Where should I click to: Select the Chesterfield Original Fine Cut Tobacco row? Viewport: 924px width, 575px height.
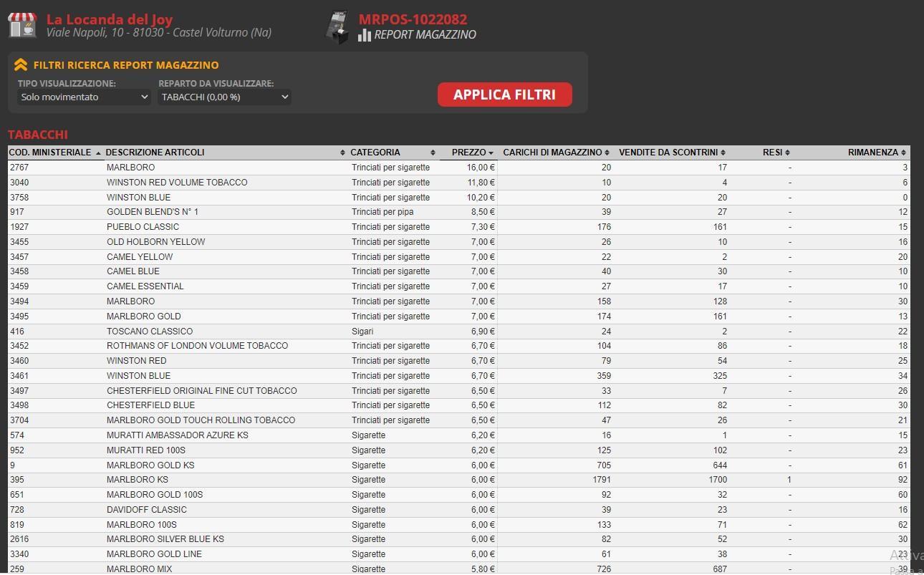point(458,391)
